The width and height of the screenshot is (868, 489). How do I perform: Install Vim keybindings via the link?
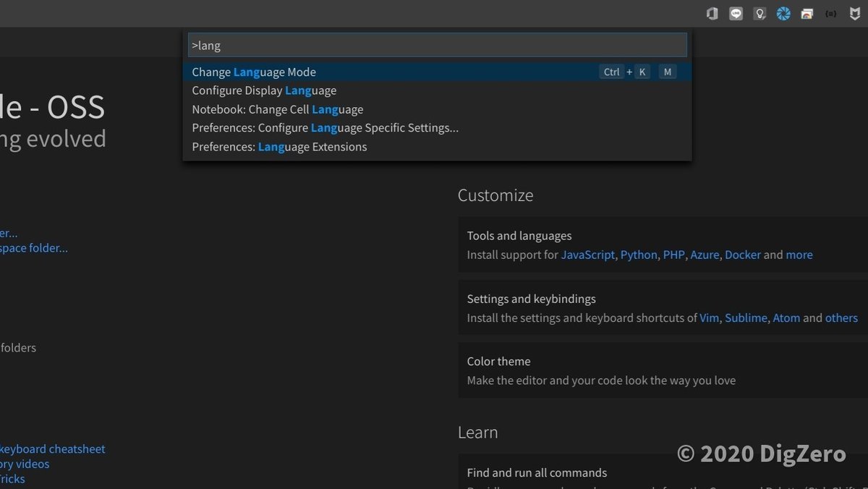[709, 318]
